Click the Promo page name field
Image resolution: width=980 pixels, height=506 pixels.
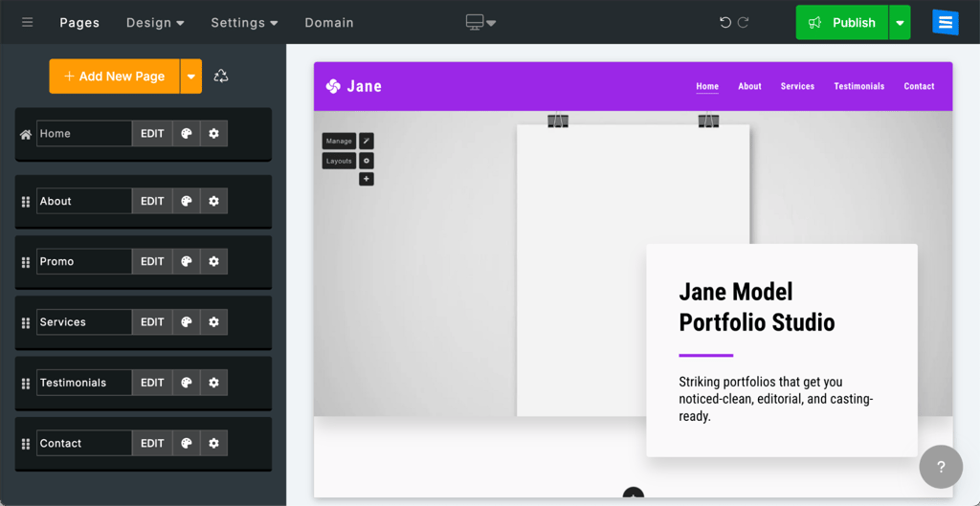click(84, 262)
